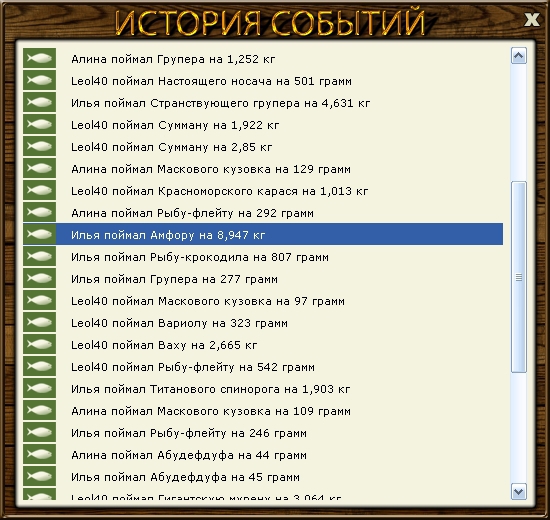Click fish icon beside Рыбу-крокодила row
This screenshot has height=520, width=550.
click(x=39, y=256)
